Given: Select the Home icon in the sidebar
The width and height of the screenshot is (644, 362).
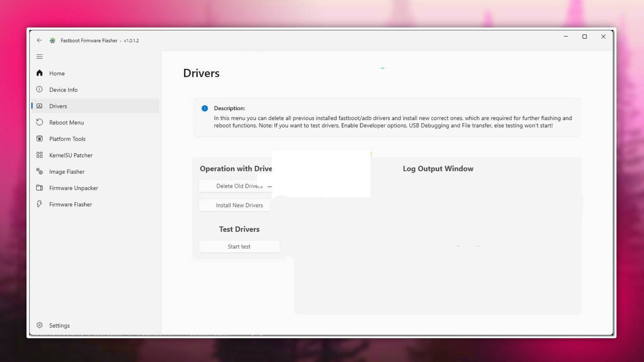Looking at the screenshot, I should [39, 73].
